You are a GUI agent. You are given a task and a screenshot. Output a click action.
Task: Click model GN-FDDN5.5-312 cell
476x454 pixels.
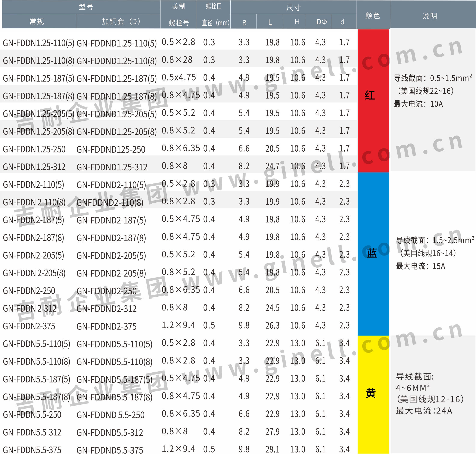(32, 432)
